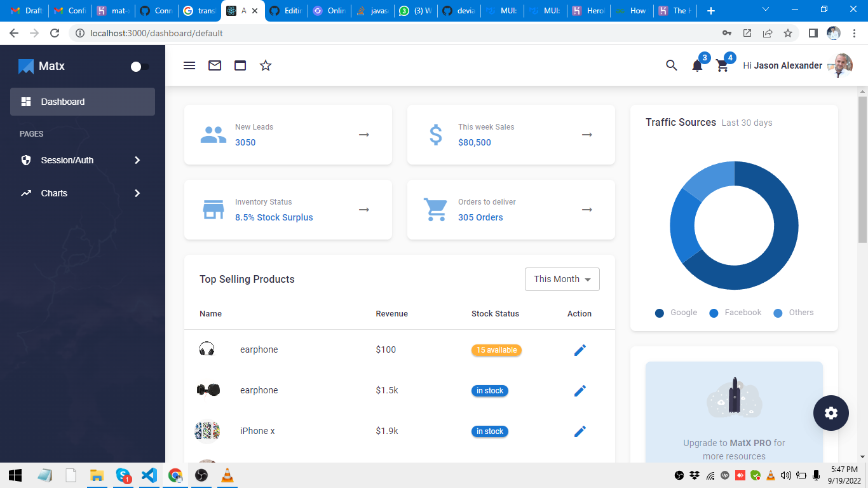Screen dimensions: 868x488
Task: Click the dollar sign sales icon
Action: tap(435, 135)
